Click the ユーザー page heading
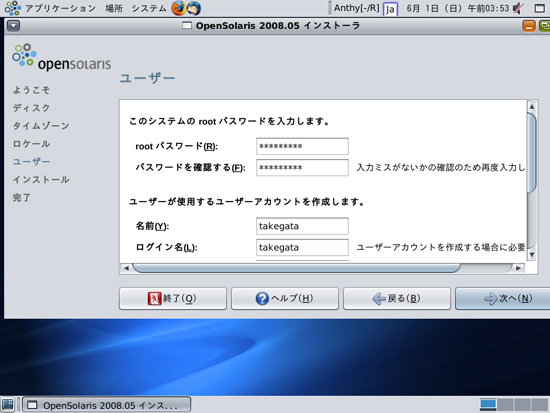The width and height of the screenshot is (550, 413). click(147, 78)
